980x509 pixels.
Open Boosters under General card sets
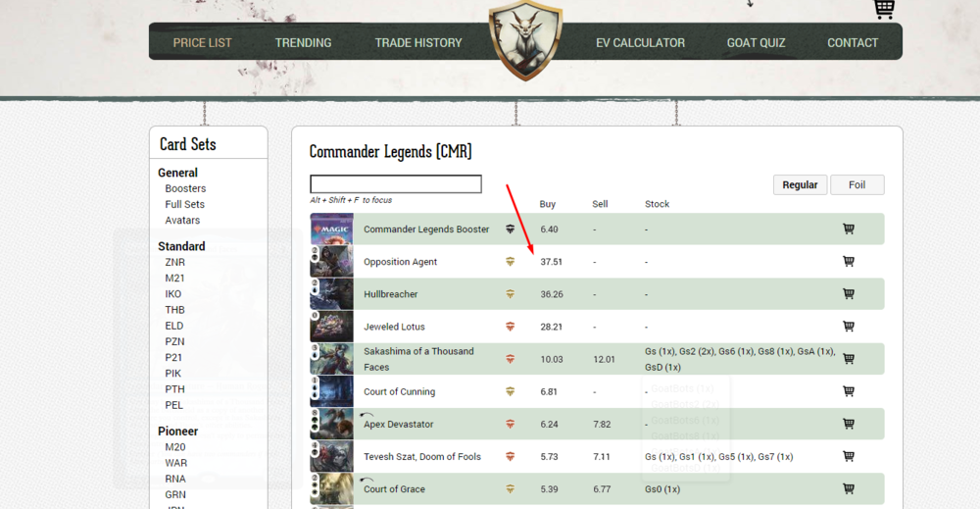(185, 188)
